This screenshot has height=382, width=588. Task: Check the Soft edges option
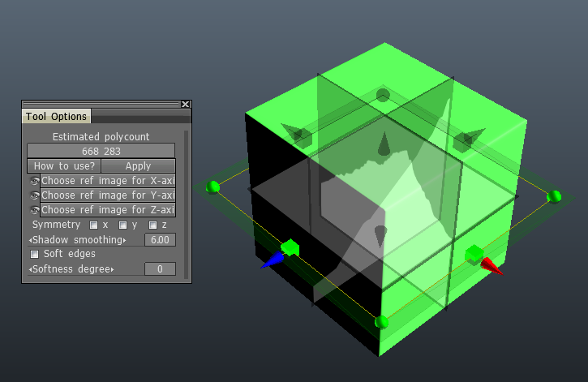34,254
